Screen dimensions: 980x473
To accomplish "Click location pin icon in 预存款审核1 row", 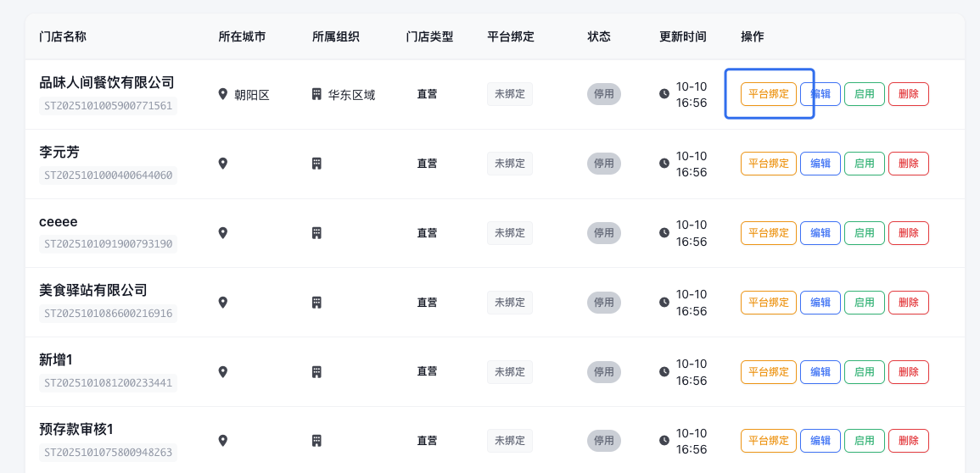I will (x=223, y=442).
